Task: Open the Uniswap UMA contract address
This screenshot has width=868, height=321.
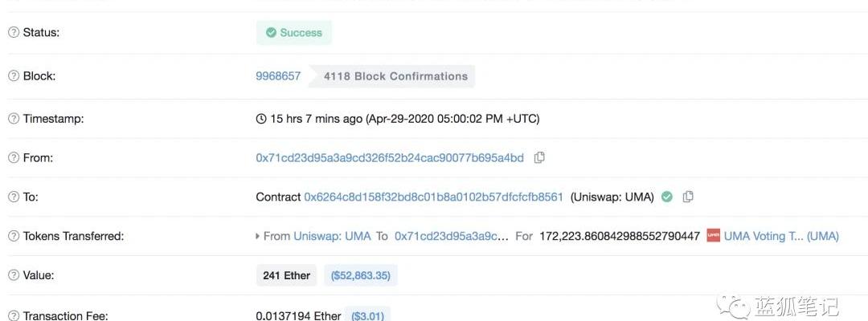Action: click(434, 197)
